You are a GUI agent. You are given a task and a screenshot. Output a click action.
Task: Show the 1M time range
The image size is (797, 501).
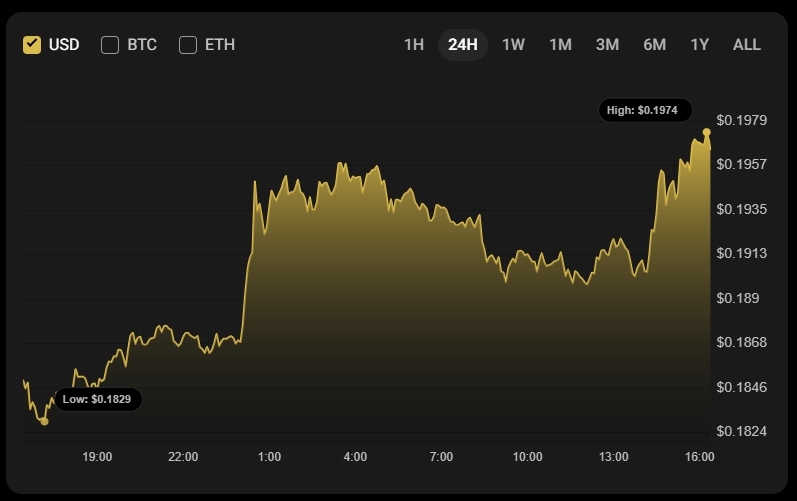[x=560, y=45]
